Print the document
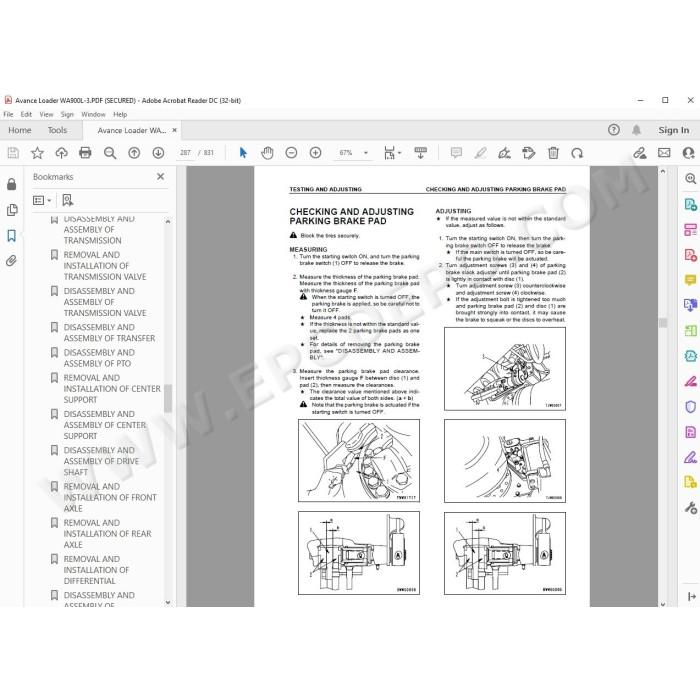The width and height of the screenshot is (700, 700). point(85,153)
